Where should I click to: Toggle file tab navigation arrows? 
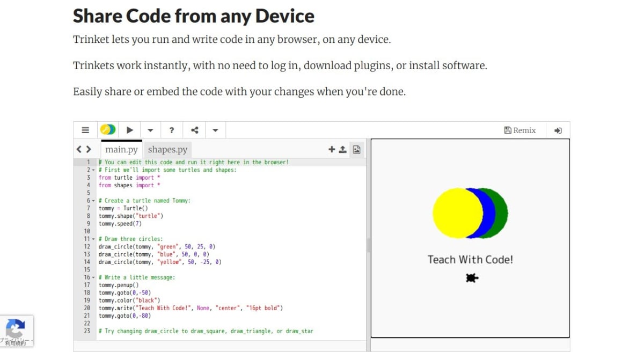pos(84,149)
